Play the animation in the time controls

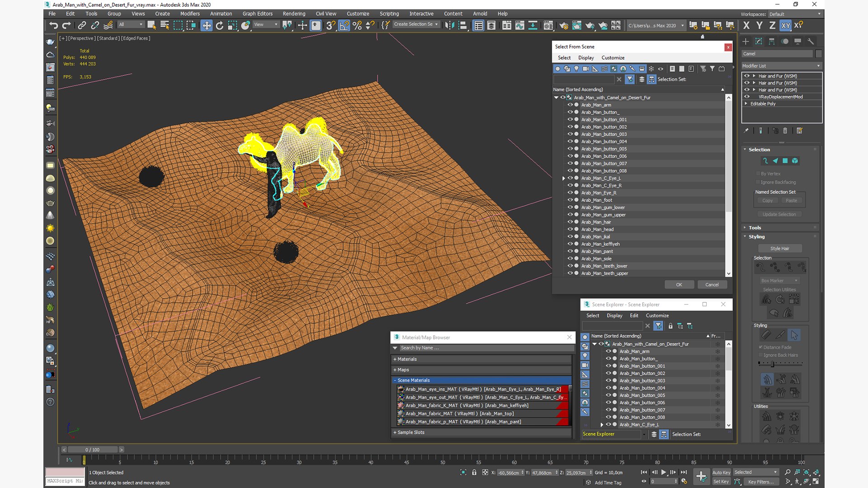(664, 472)
